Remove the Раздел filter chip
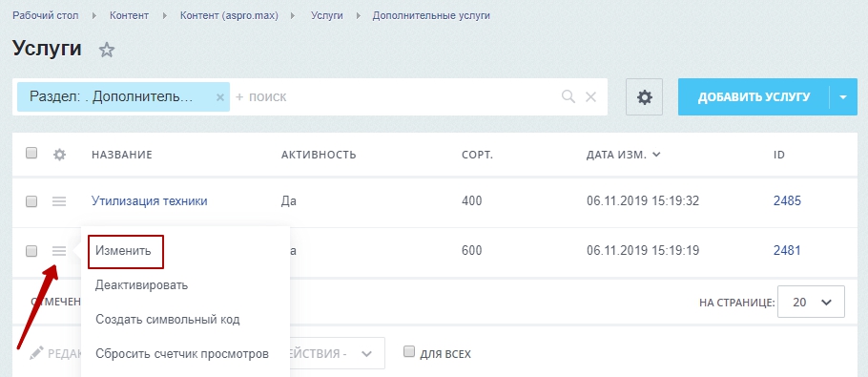 point(219,97)
